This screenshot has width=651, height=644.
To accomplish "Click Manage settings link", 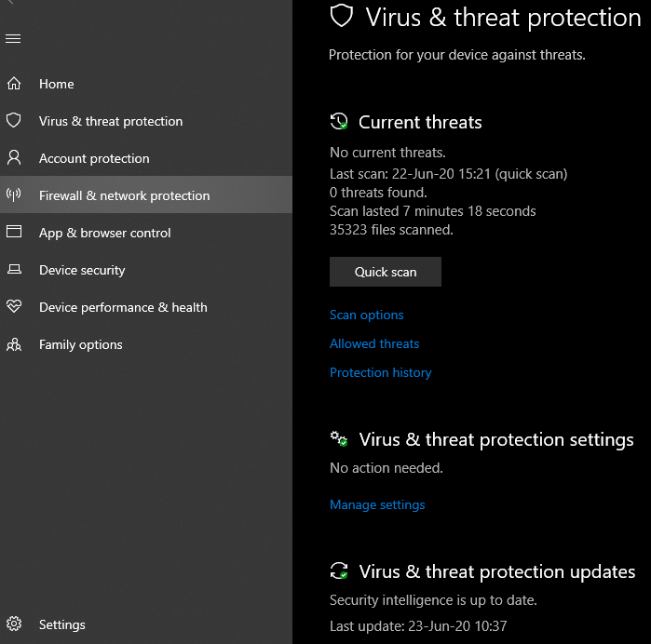I will (377, 504).
